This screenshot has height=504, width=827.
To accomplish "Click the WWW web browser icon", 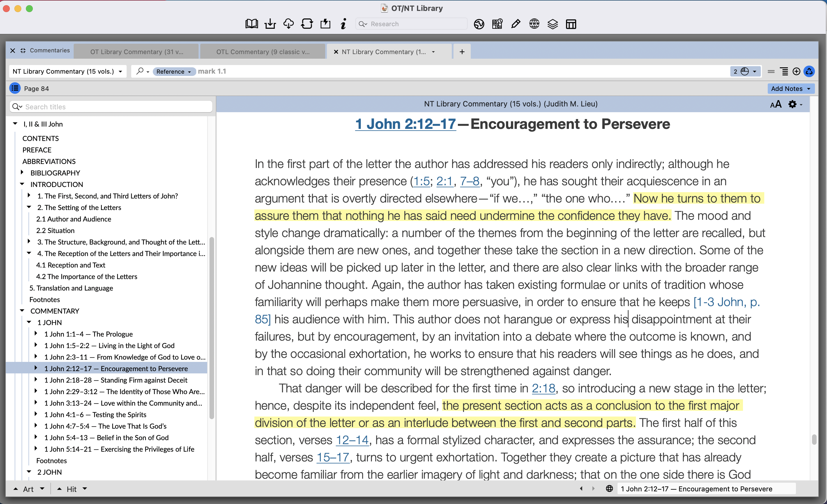I will 534,24.
